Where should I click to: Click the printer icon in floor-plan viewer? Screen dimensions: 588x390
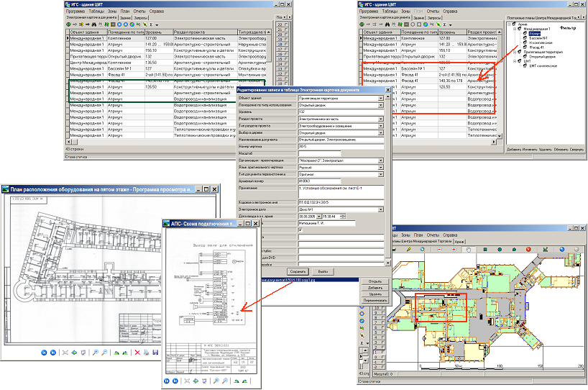(146, 353)
